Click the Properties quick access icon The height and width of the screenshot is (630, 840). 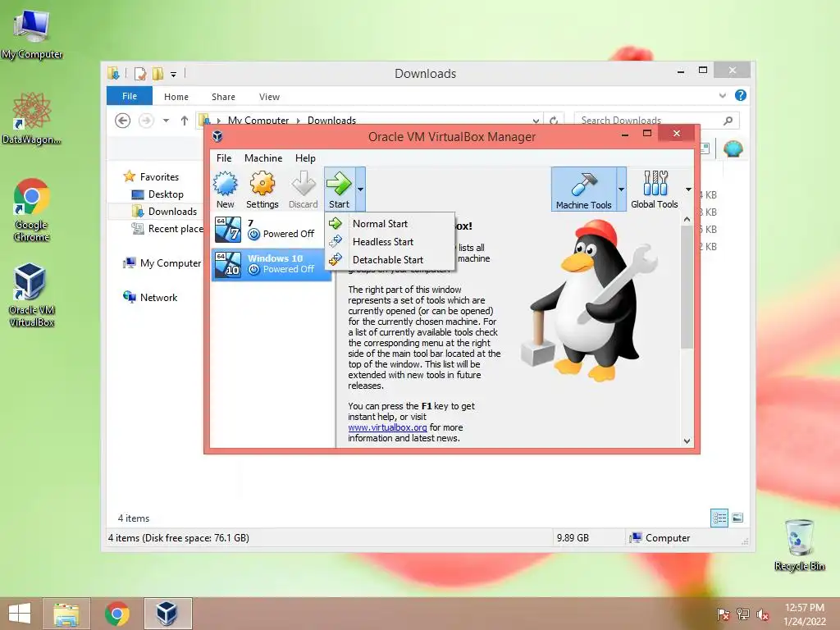(x=140, y=73)
